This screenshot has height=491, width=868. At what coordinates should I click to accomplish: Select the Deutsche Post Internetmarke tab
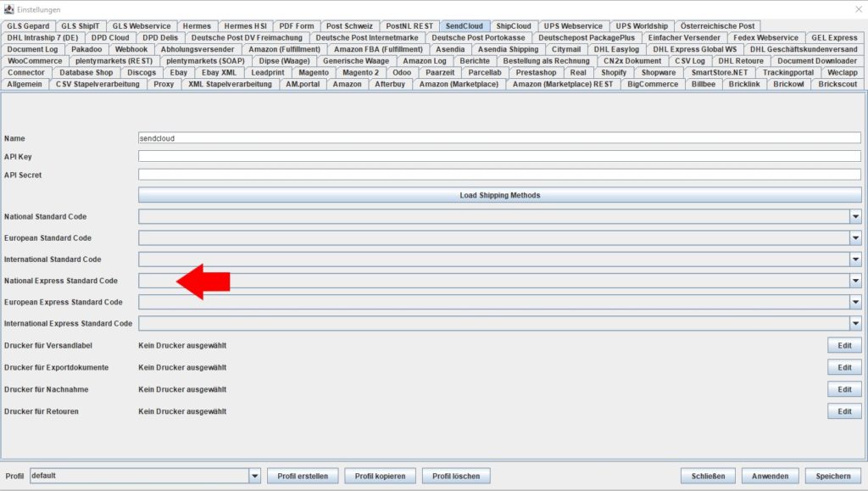click(x=367, y=37)
